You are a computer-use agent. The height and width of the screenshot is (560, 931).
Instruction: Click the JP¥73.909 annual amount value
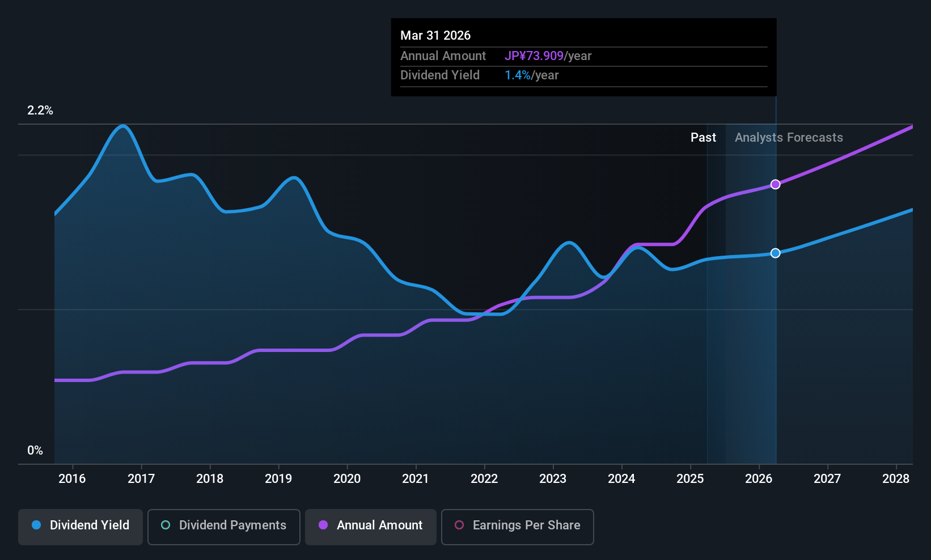pos(534,56)
